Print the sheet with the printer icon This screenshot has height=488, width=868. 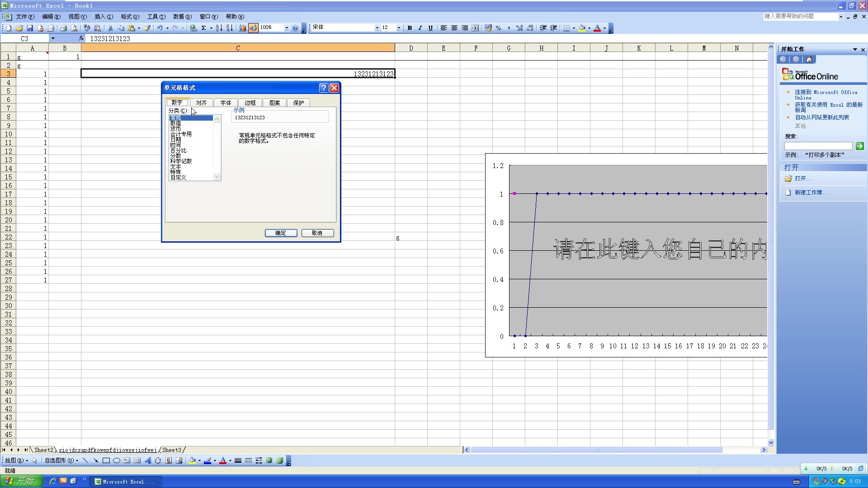[63, 28]
